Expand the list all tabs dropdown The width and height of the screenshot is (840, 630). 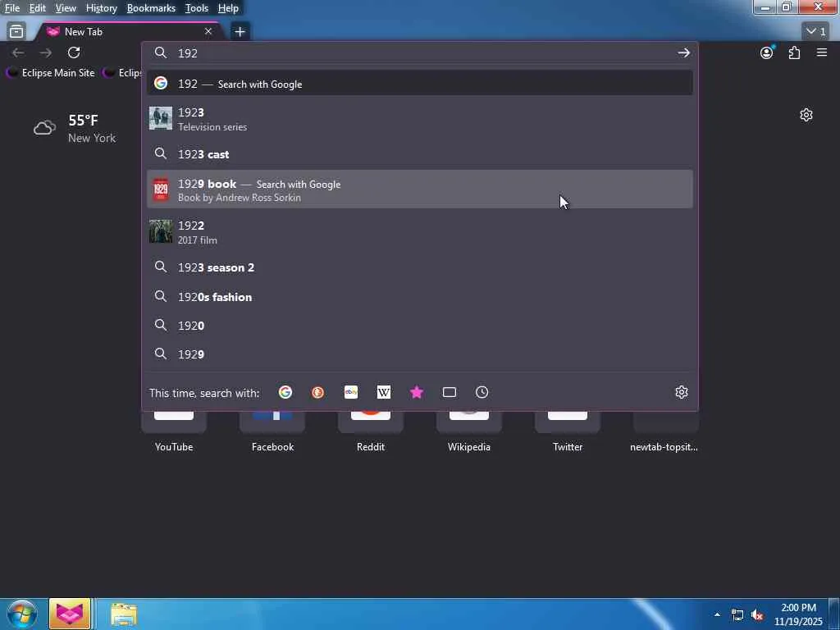click(816, 32)
